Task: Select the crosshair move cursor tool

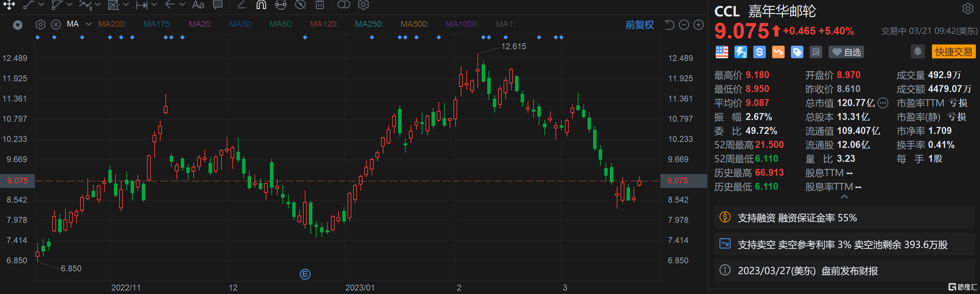Action: click(9, 5)
